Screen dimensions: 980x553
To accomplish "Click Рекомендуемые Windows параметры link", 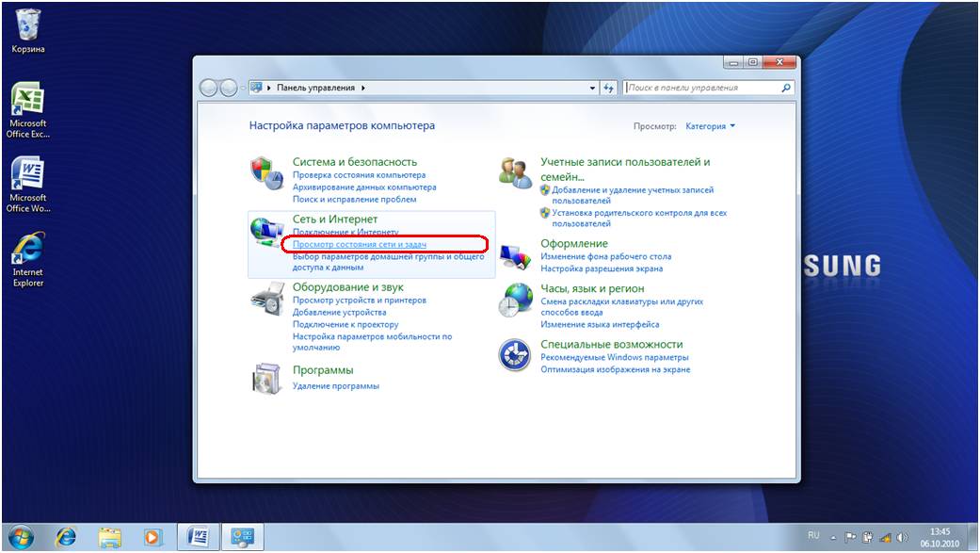I will point(614,358).
